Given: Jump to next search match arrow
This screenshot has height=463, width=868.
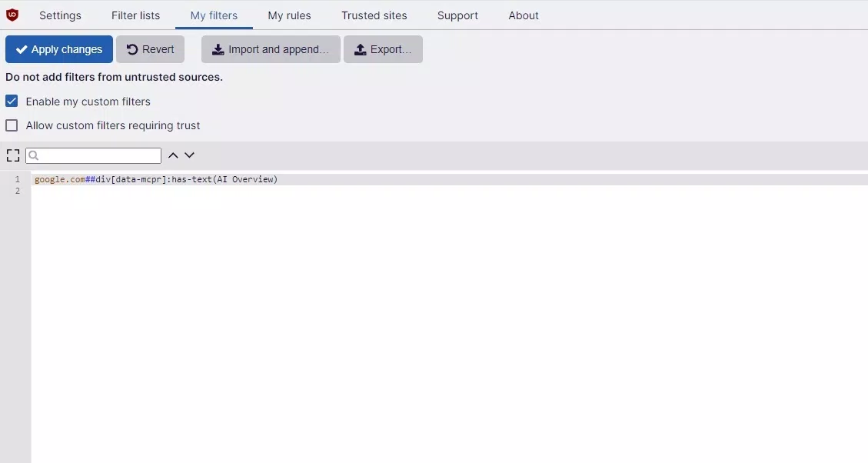Looking at the screenshot, I should point(189,155).
